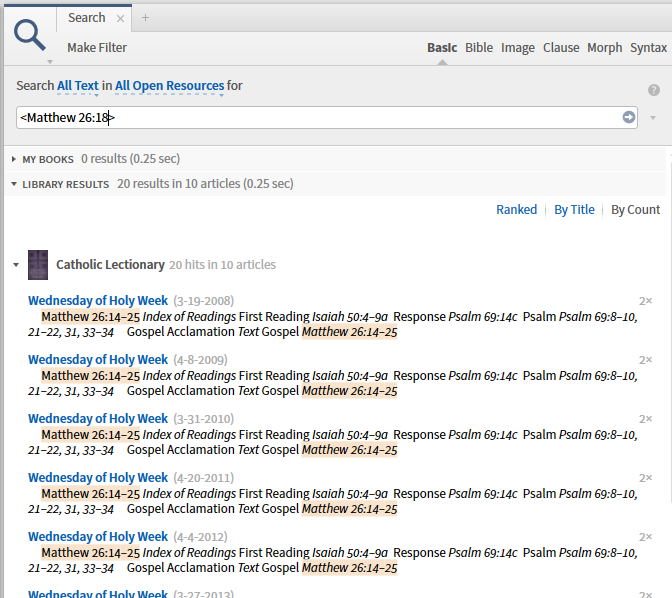
Task: Switch to Bible search type
Action: tap(479, 48)
